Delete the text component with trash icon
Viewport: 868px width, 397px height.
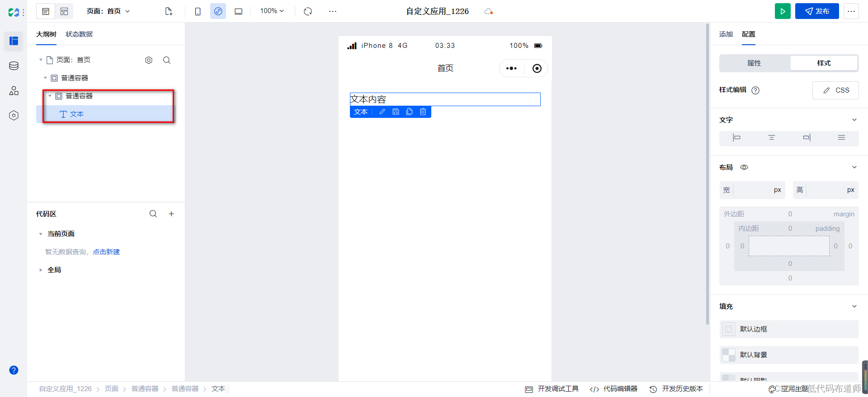[x=423, y=112]
